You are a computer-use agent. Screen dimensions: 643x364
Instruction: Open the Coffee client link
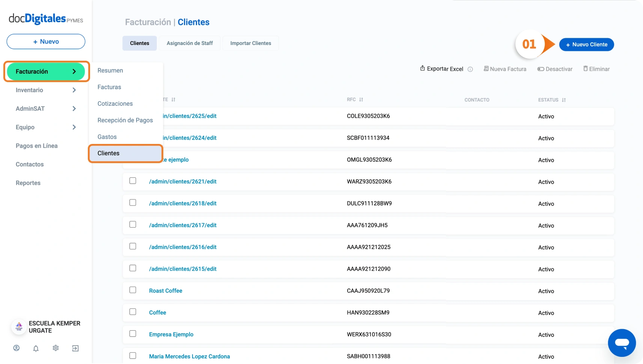click(158, 313)
